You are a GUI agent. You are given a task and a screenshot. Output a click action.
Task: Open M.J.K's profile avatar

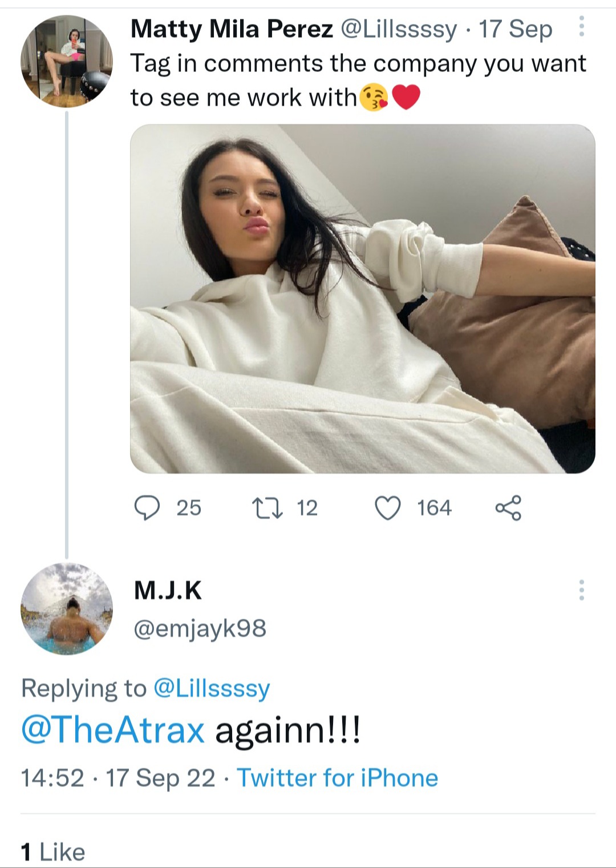click(66, 608)
